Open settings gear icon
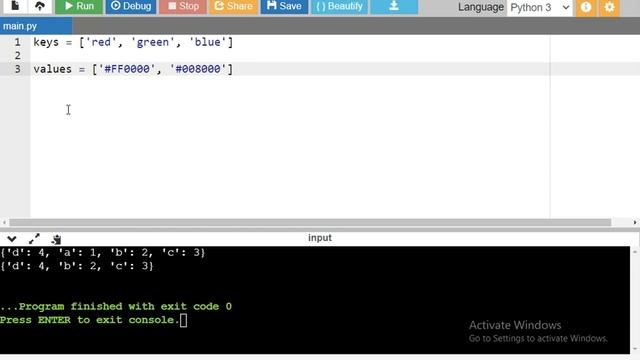This screenshot has height=360, width=640. tap(609, 7)
